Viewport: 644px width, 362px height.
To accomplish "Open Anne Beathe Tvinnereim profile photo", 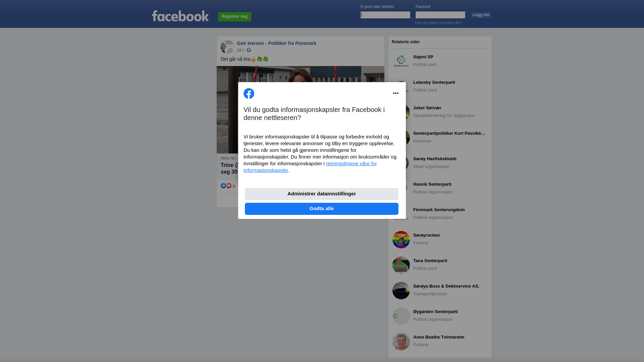I will click(401, 342).
